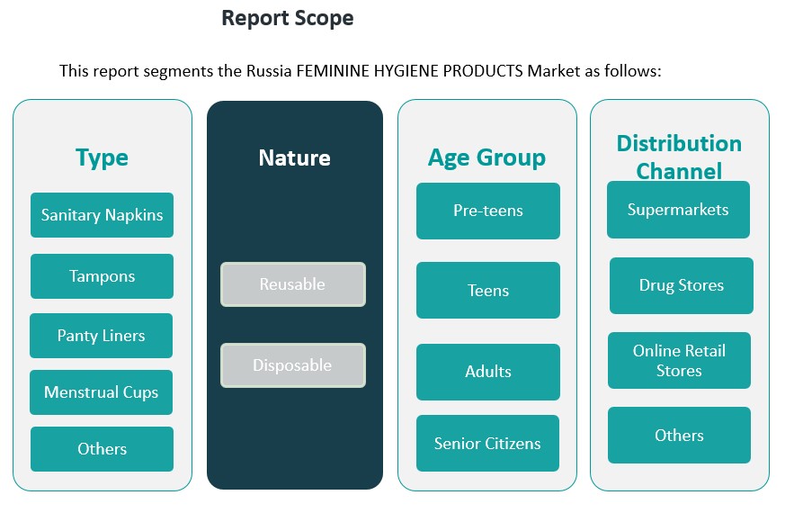Image resolution: width=812 pixels, height=522 pixels.
Task: Click the Sanitary Napkins box
Action: pos(102,215)
